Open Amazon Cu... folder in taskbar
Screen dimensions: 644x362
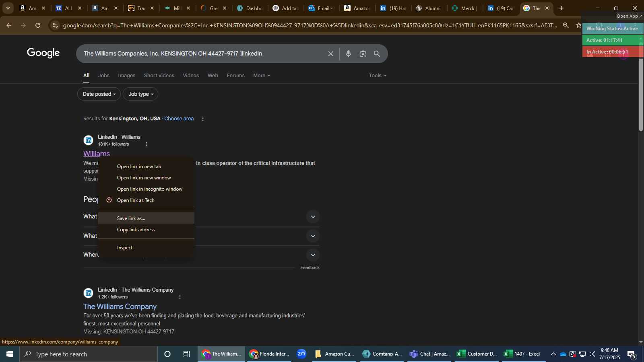pos(334,354)
